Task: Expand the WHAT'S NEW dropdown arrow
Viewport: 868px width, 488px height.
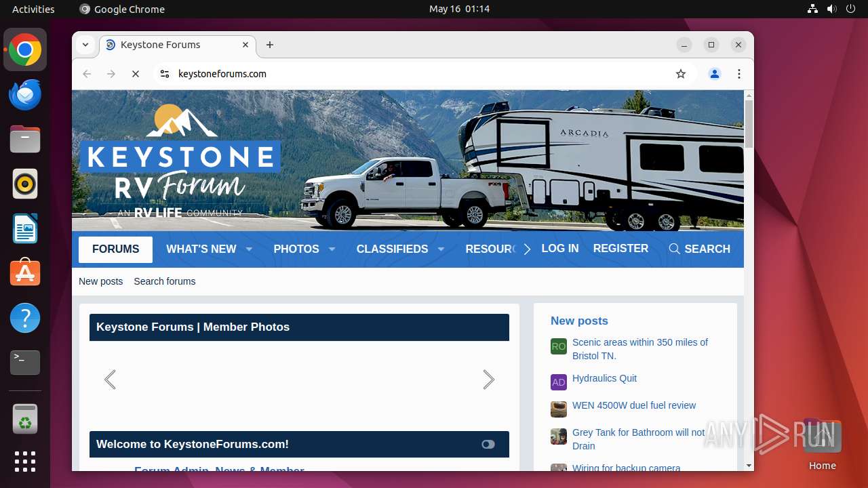Action: click(249, 249)
